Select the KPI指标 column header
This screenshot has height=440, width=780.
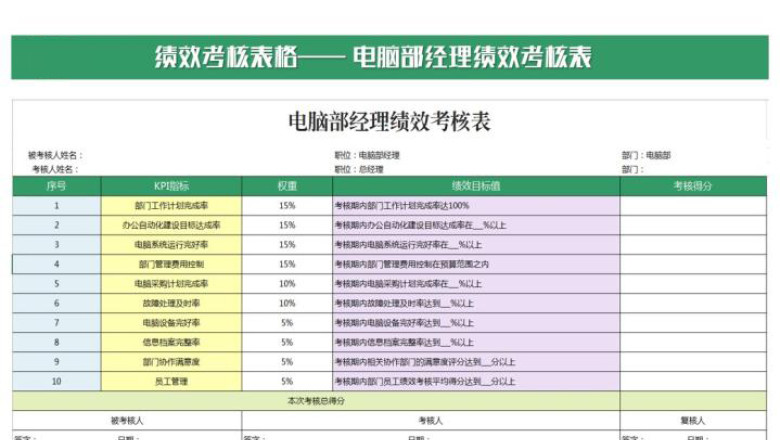(x=171, y=186)
